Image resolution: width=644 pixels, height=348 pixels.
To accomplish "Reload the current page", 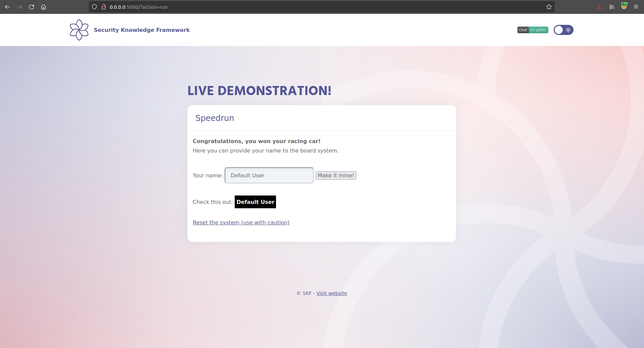I will [32, 7].
